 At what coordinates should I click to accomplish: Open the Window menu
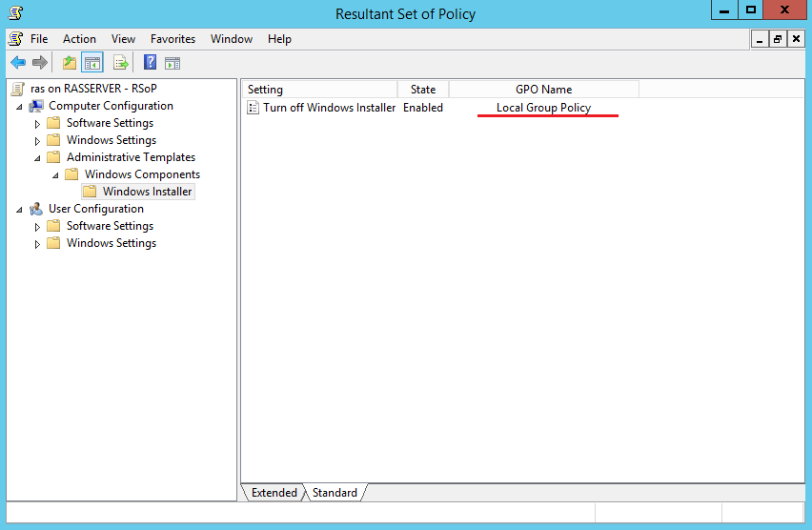[232, 39]
